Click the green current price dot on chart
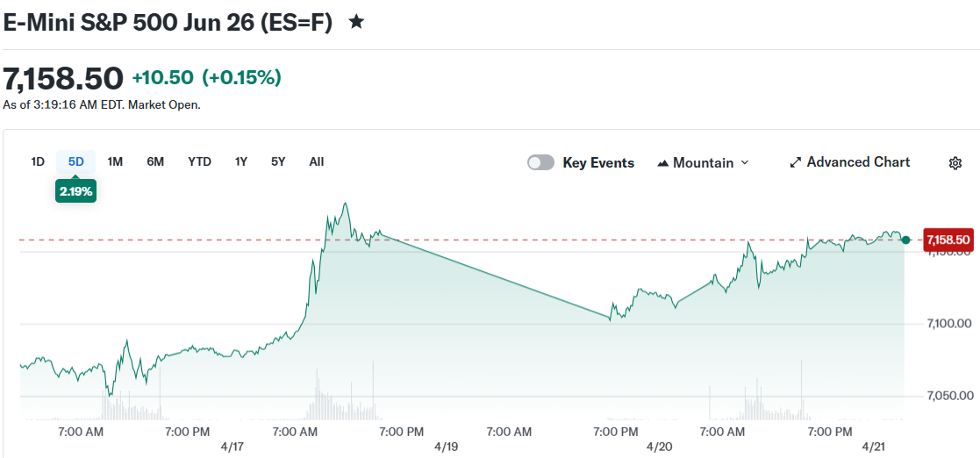Image resolution: width=980 pixels, height=458 pixels. pyautogui.click(x=905, y=240)
